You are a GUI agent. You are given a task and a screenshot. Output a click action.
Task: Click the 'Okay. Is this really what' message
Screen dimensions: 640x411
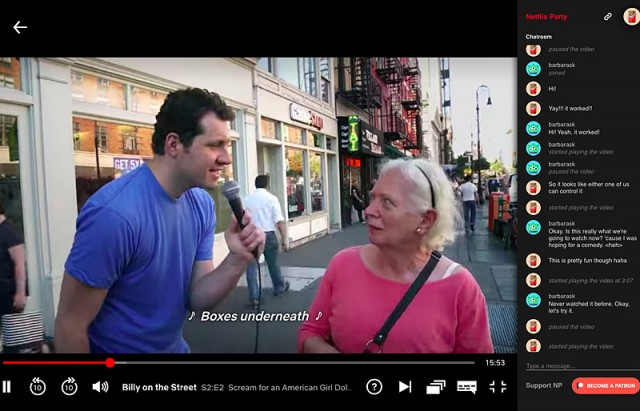(592, 238)
